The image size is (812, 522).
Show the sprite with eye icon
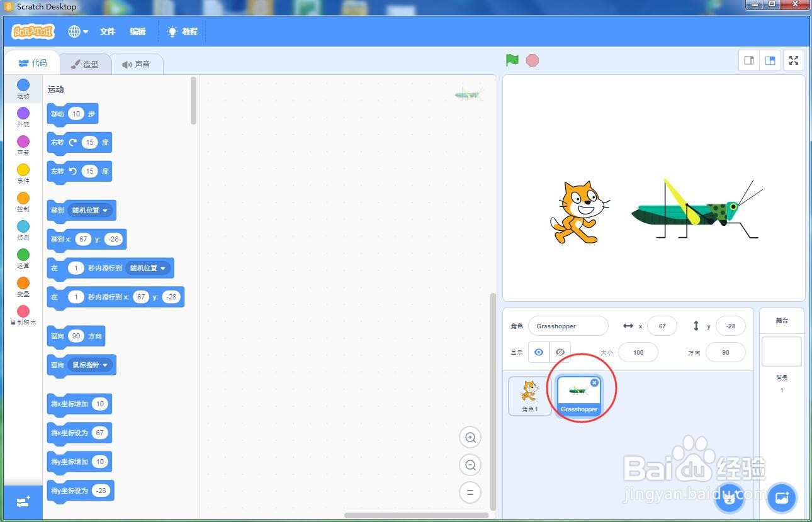click(x=539, y=352)
